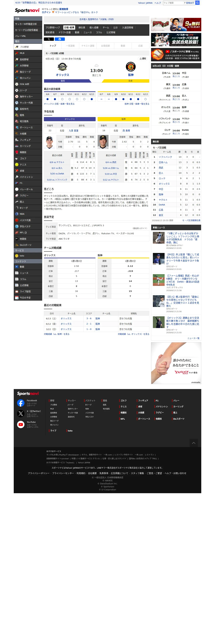Select the テニス ball icon in the sidebar
This screenshot has height=644, width=215.
[x=17, y=165]
